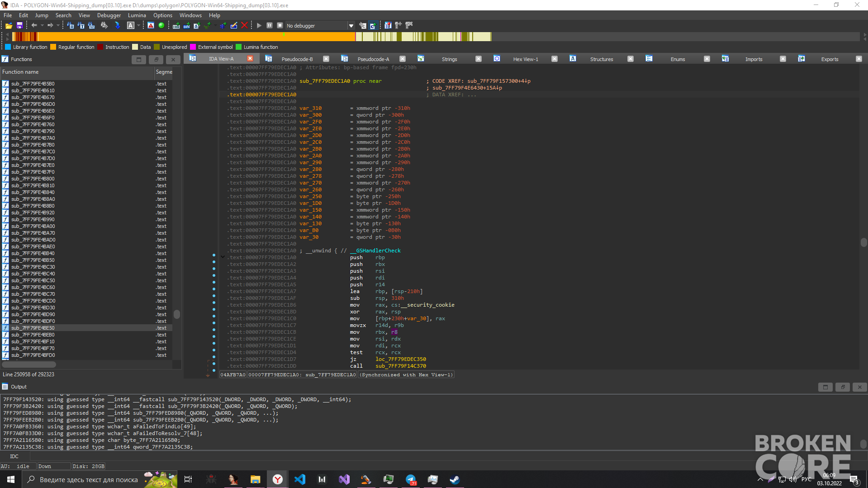Open the forward navigation history dropdown arrow
The height and width of the screenshot is (488, 868).
tap(58, 26)
